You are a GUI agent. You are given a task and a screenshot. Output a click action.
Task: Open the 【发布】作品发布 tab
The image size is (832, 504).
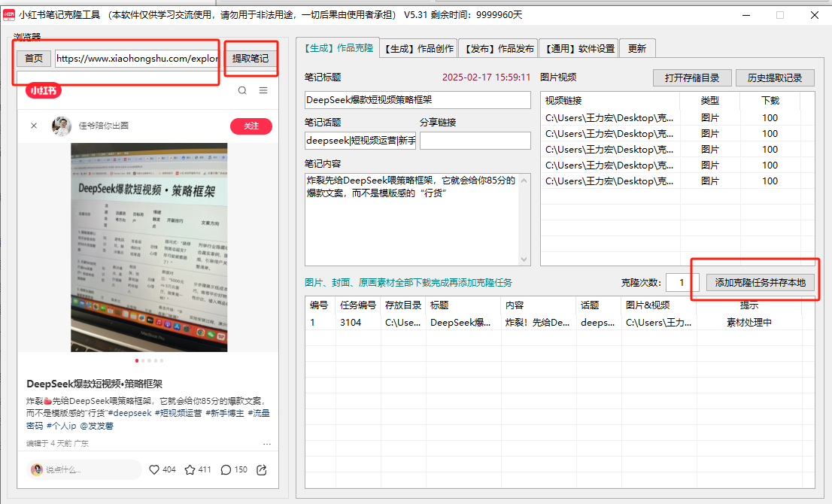[x=499, y=48]
